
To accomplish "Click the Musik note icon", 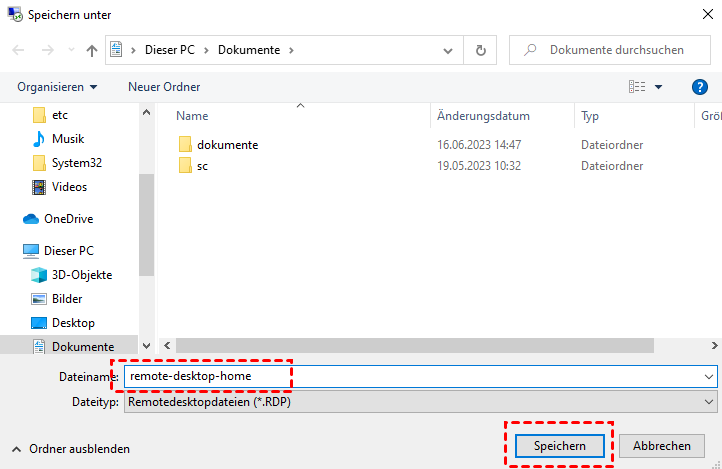I will point(39,139).
